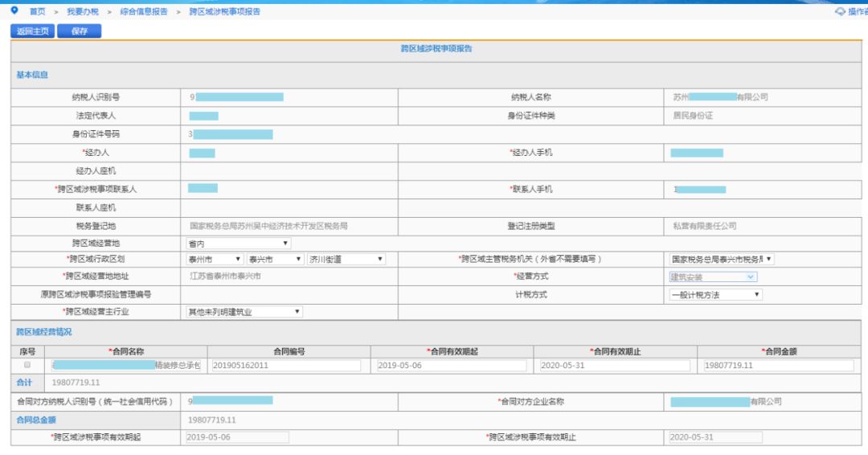868x455 pixels.
Task: Open the 跨区域主管税务机关 dropdown
Action: 722,260
